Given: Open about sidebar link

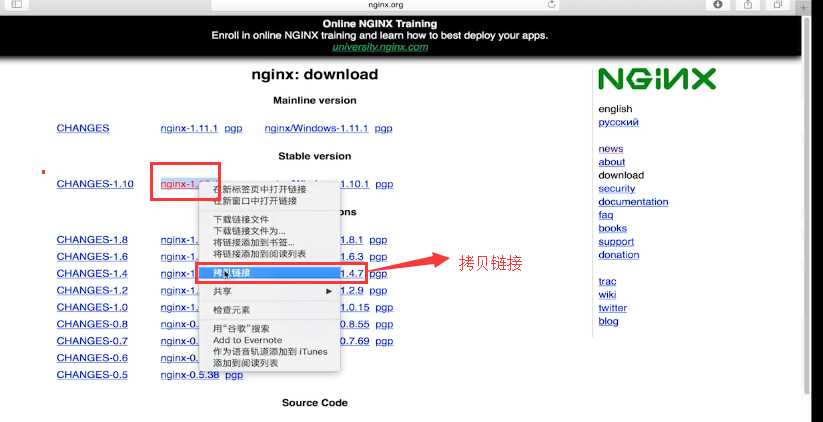Looking at the screenshot, I should point(611,162).
